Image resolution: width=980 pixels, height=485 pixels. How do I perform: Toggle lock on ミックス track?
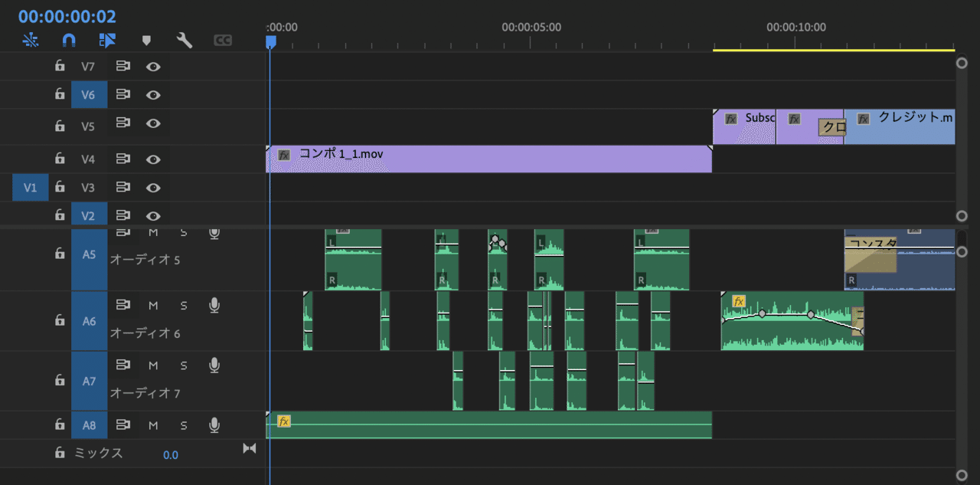[60, 453]
